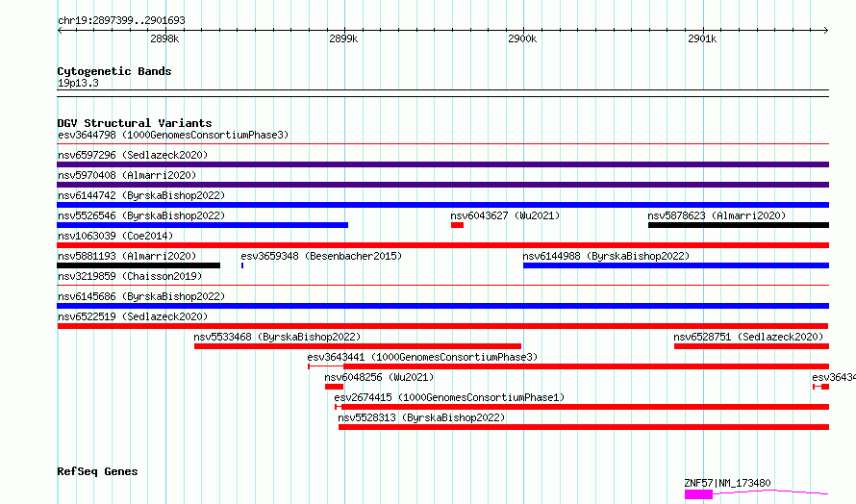Click the nsv5970408 (Almarri2020) label
The width and height of the screenshot is (856, 504).
click(x=127, y=175)
